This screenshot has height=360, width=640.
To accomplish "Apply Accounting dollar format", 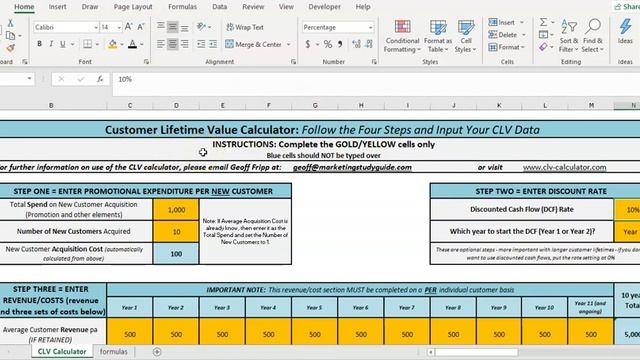I will (308, 44).
